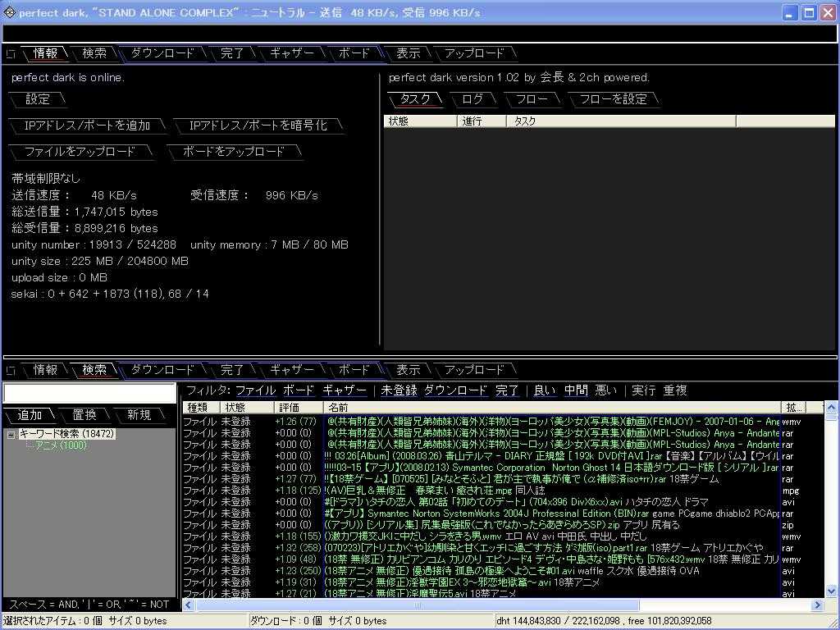Open アップロード tab in upper pane

click(x=475, y=53)
